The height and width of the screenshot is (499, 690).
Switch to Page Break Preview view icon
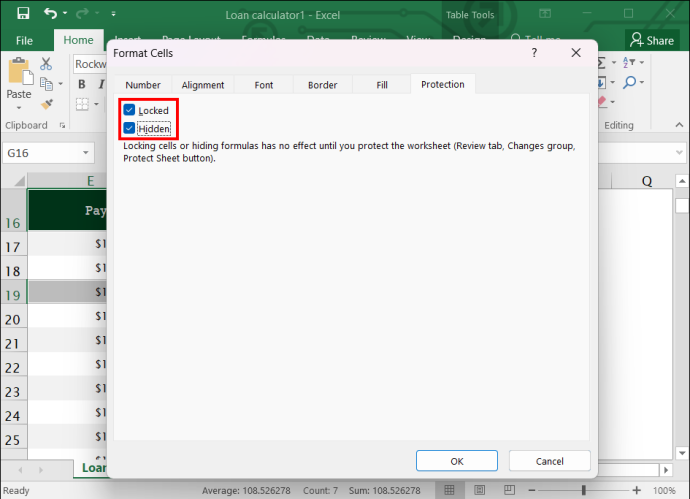point(509,490)
